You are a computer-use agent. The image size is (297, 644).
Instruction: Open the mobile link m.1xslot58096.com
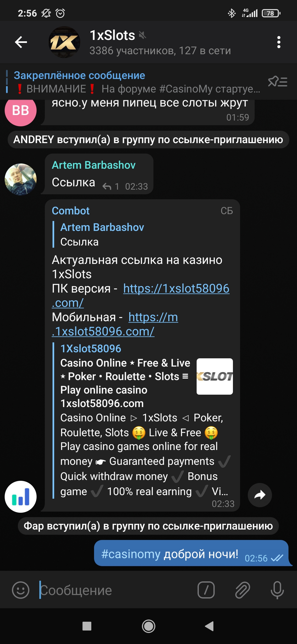pyautogui.click(x=115, y=324)
